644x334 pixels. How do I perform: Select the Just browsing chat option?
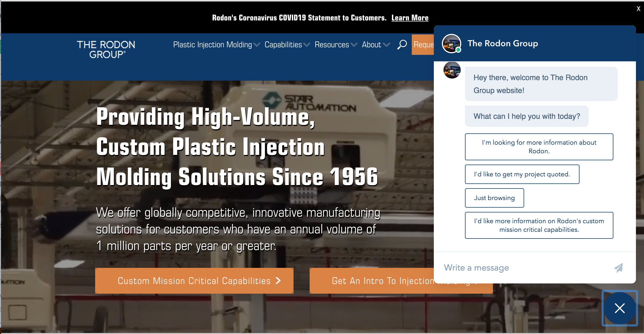[x=494, y=198]
